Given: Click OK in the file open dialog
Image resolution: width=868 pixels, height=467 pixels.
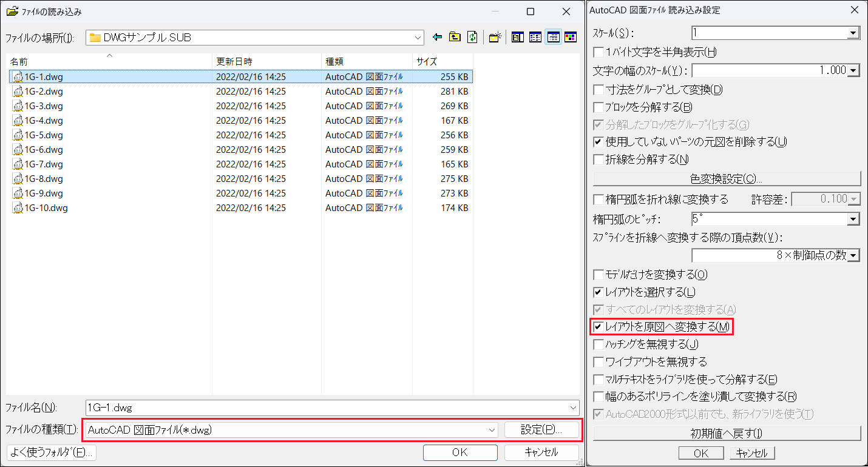Looking at the screenshot, I should (x=460, y=452).
